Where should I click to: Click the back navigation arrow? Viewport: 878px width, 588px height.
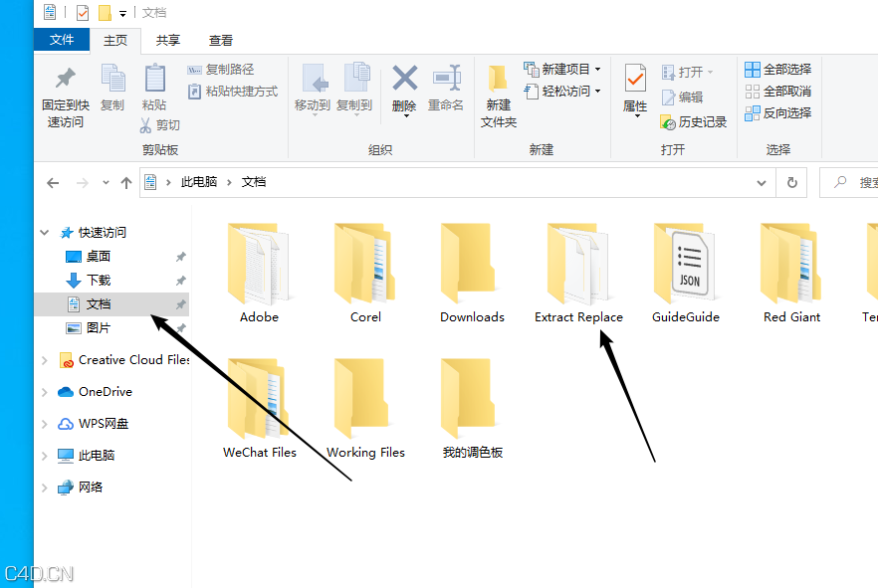(53, 182)
